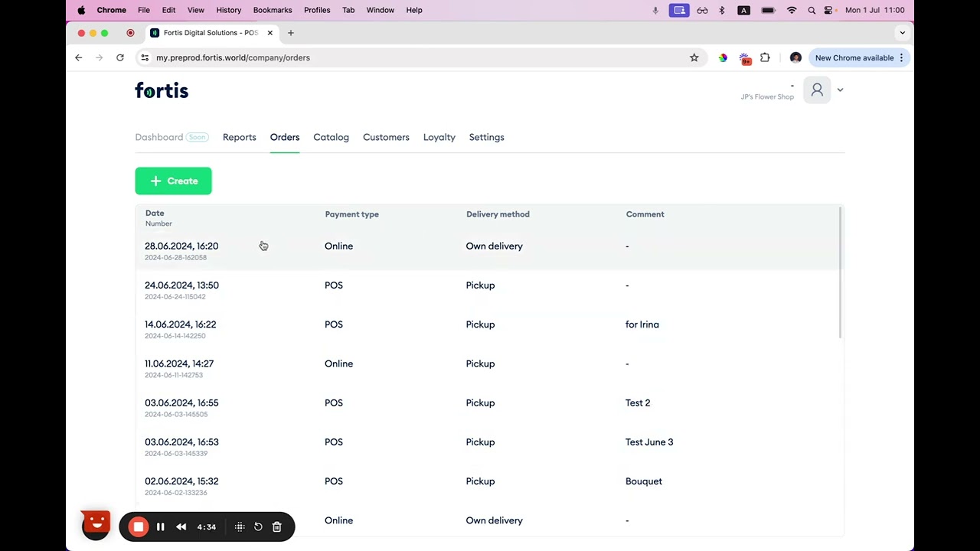Open the Chrome extensions puzzle icon
Image resolution: width=980 pixels, height=551 pixels.
point(765,57)
